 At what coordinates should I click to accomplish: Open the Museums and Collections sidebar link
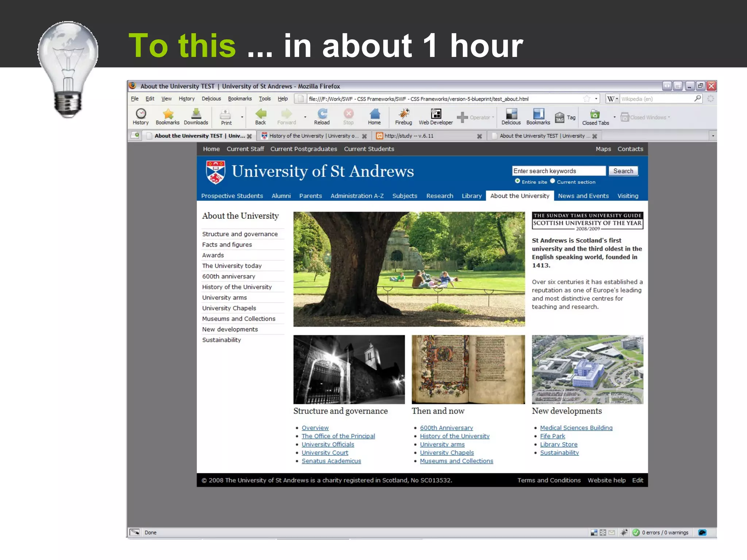(x=239, y=319)
